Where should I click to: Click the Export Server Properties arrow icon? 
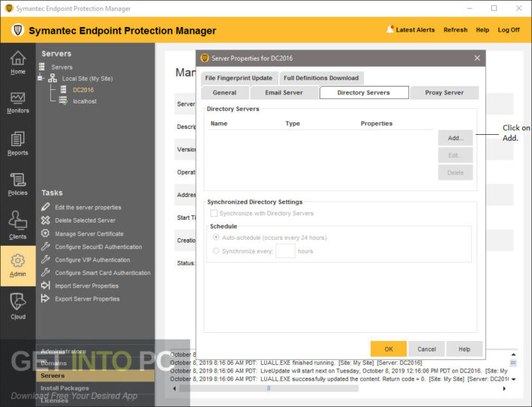(46, 298)
